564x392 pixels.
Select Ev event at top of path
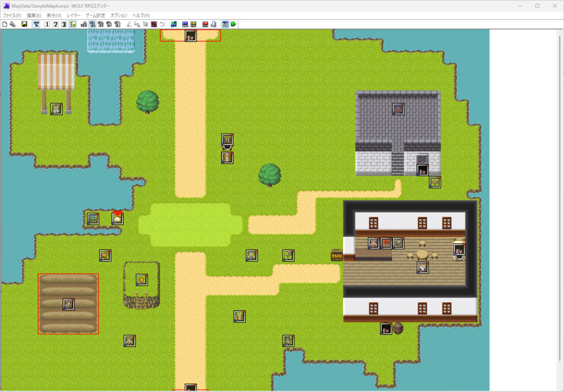(x=191, y=36)
